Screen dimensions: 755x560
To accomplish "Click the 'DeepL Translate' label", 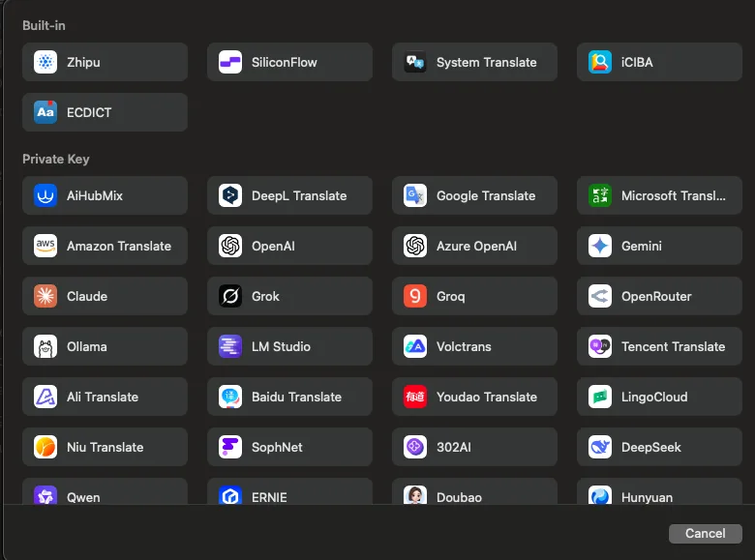I will [299, 196].
